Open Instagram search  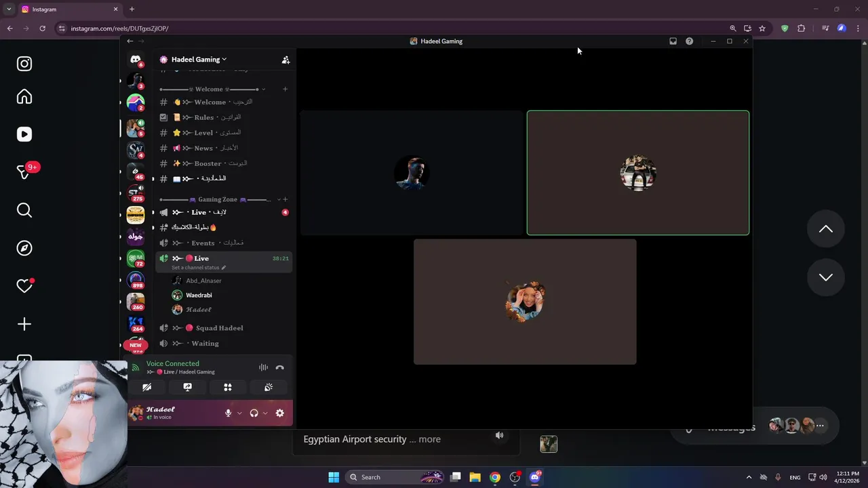tap(24, 210)
